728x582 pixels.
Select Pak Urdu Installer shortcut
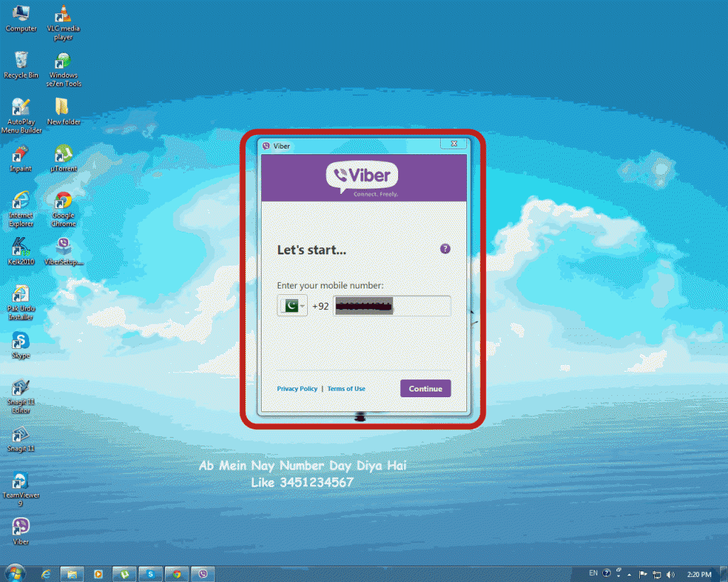(x=21, y=303)
